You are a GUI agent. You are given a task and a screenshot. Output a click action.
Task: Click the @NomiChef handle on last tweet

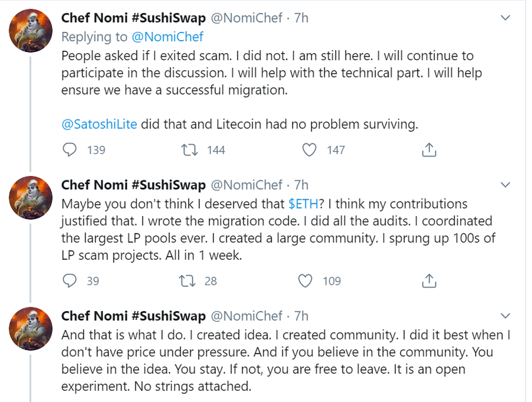[246, 316]
